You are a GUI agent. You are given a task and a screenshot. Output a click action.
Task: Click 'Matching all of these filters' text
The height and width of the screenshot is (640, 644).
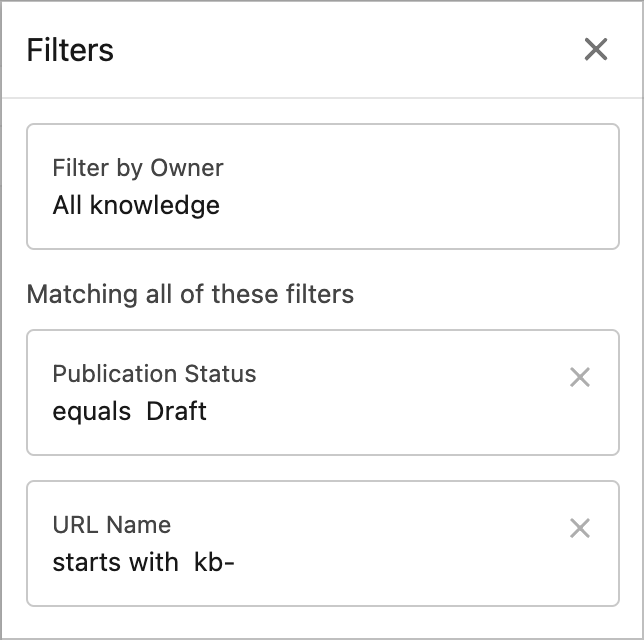pos(190,294)
